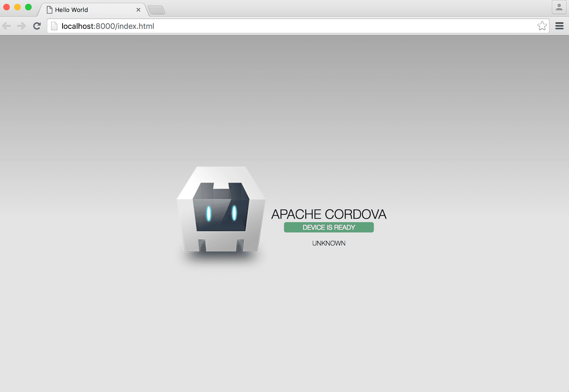Close the Hello World tab

[138, 10]
